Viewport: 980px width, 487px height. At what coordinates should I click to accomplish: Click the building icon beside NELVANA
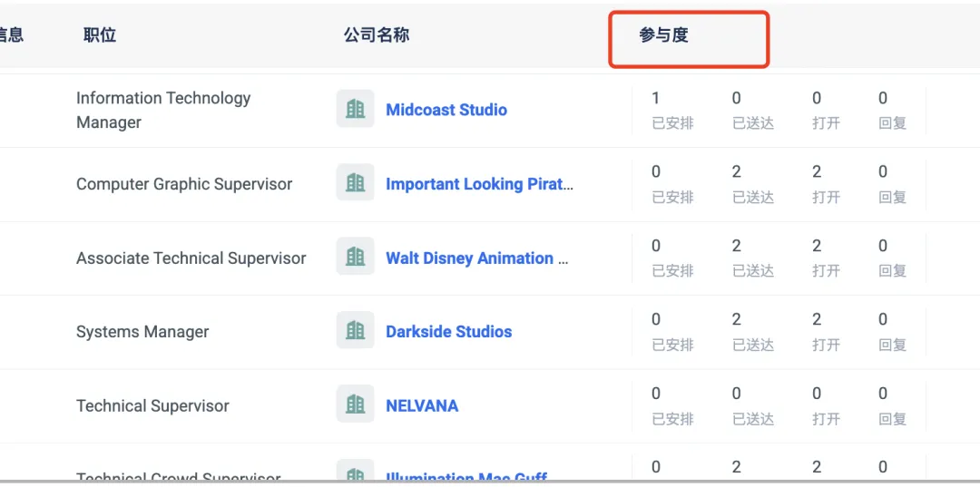coord(355,405)
